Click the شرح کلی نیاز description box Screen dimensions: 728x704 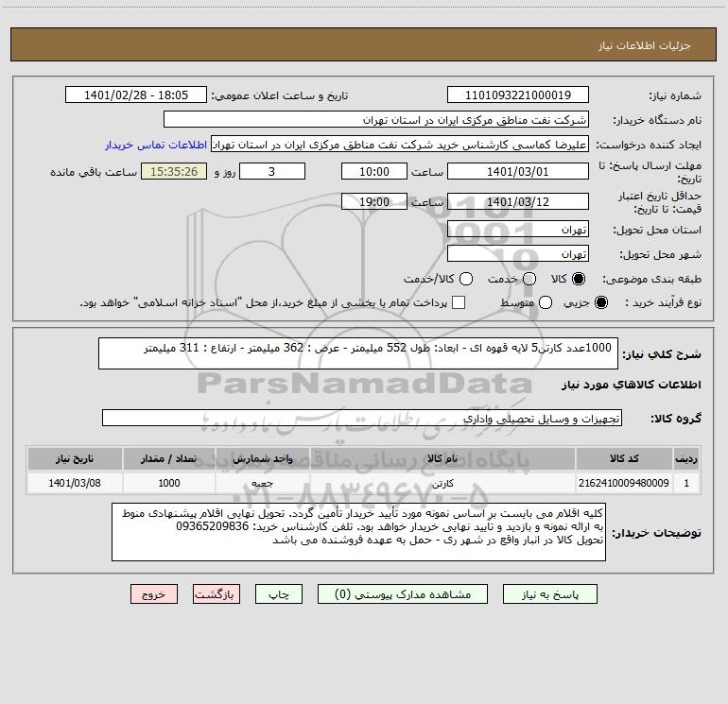[358, 353]
